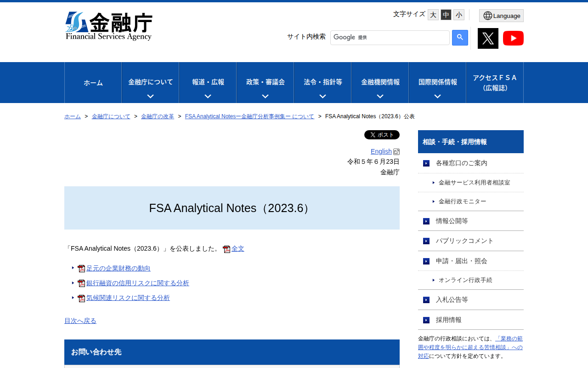Expand the 政策・審議会 menu chevron
Image resolution: width=588 pixels, height=368 pixels.
coord(265,96)
